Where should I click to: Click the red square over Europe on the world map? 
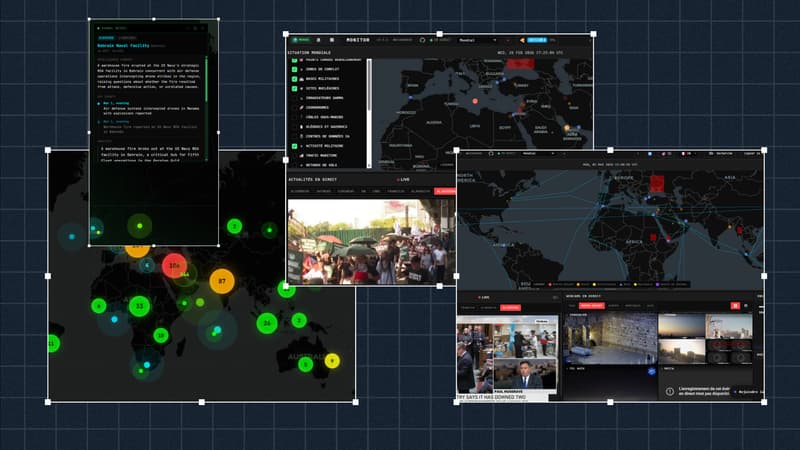coord(657,184)
